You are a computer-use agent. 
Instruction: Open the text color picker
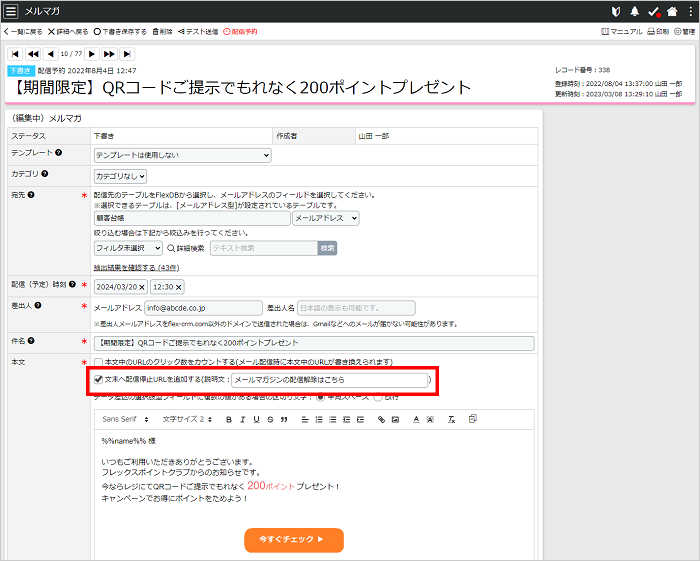click(416, 420)
